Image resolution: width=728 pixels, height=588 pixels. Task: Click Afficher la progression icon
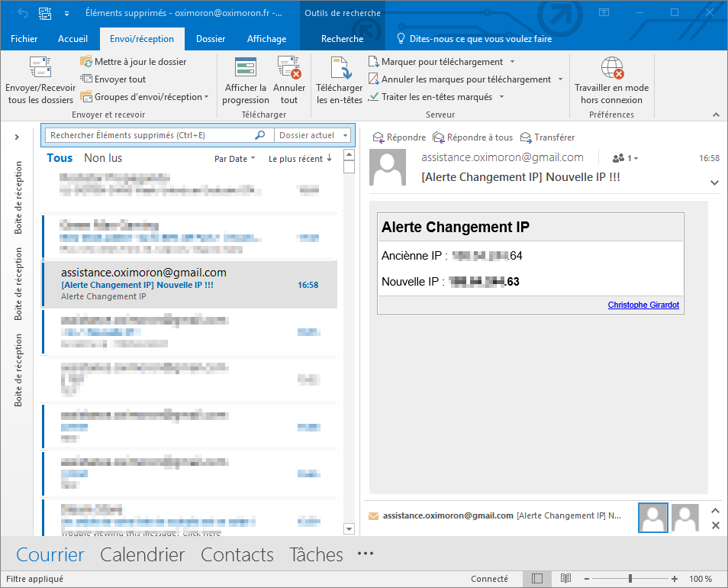coord(246,67)
